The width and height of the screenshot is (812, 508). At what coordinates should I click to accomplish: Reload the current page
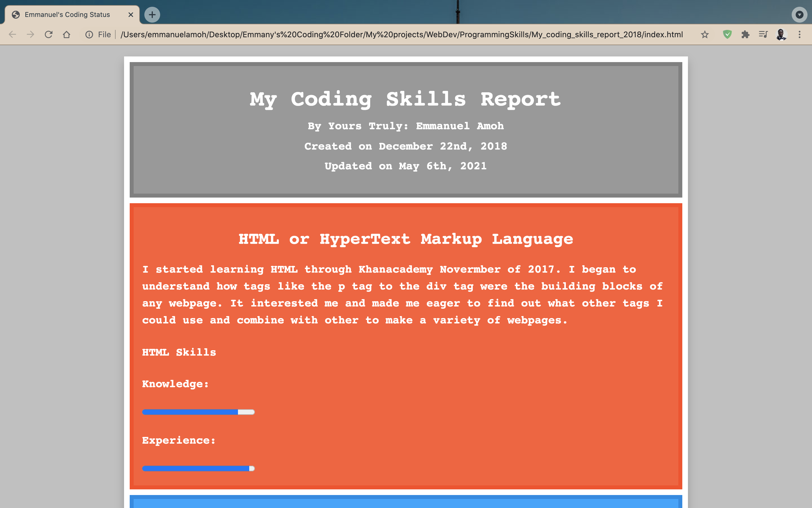[49, 34]
